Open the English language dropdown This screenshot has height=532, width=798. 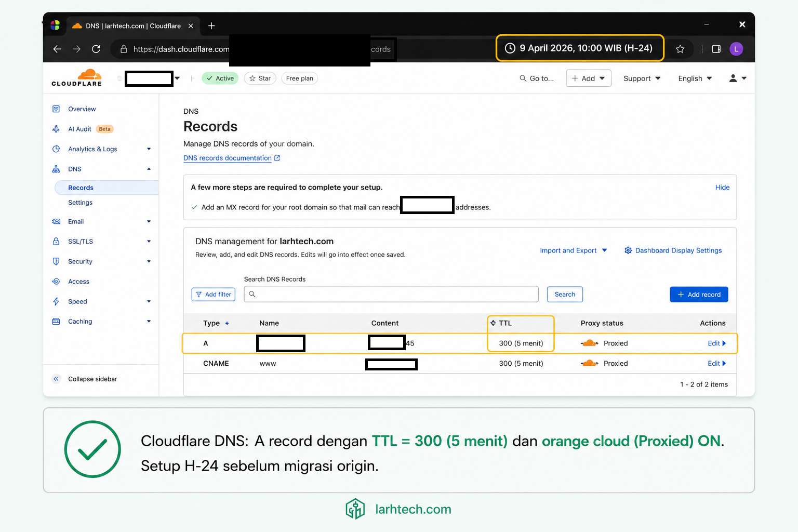coord(695,78)
